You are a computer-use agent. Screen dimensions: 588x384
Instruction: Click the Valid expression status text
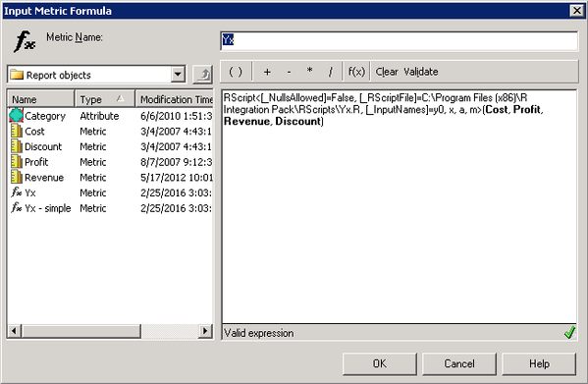click(x=259, y=333)
